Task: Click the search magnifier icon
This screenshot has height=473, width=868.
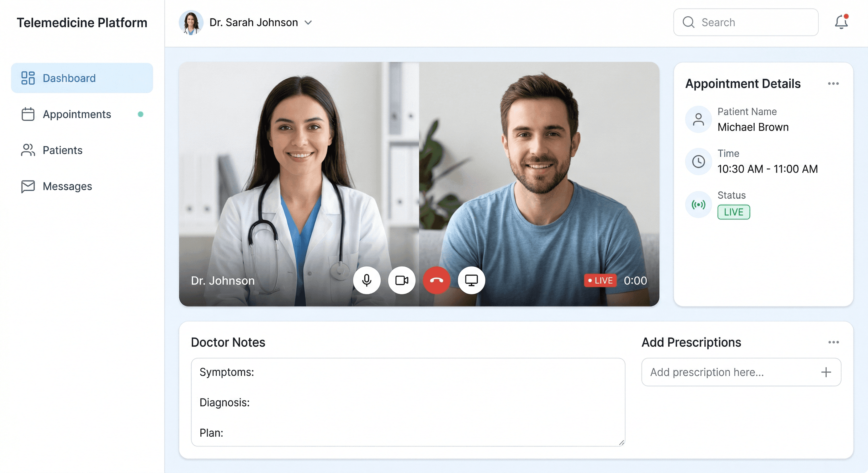Action: (x=688, y=22)
